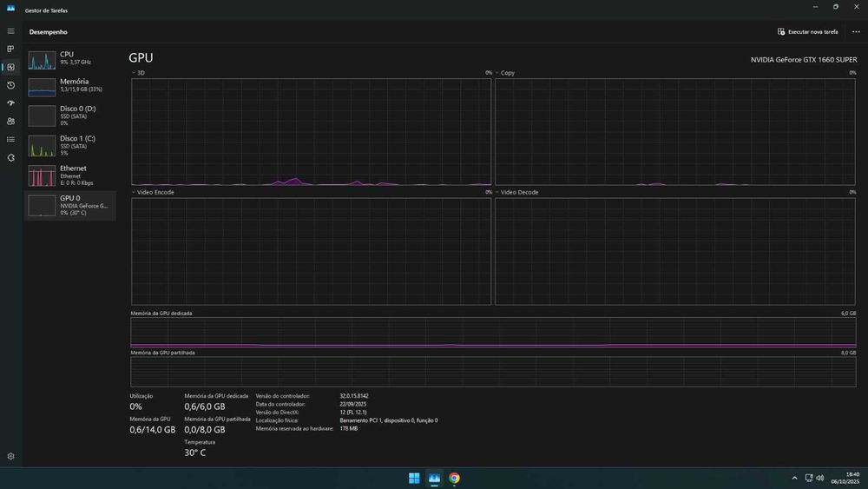Screen dimensions: 868x489
Task: Select CPU in performance list
Action: [x=70, y=59]
